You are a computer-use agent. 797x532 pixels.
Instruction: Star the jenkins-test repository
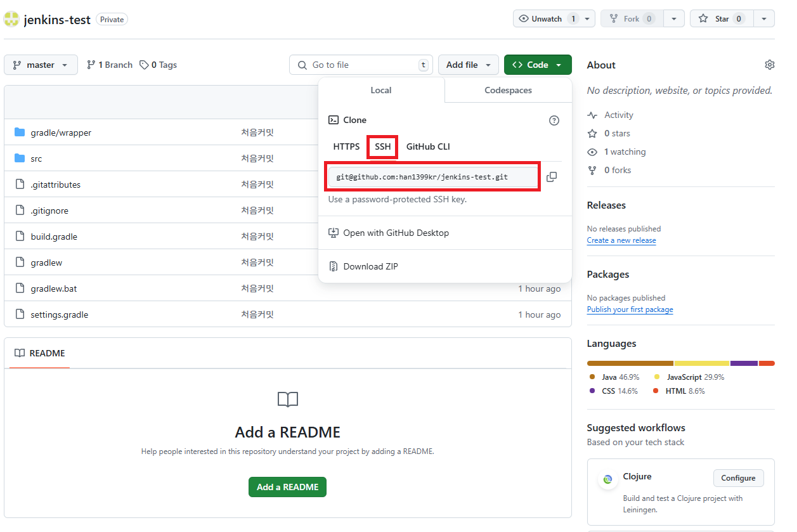pos(722,18)
